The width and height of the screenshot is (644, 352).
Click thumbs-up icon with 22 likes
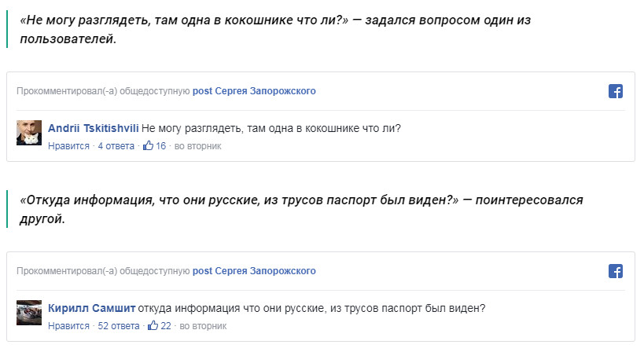(x=153, y=326)
